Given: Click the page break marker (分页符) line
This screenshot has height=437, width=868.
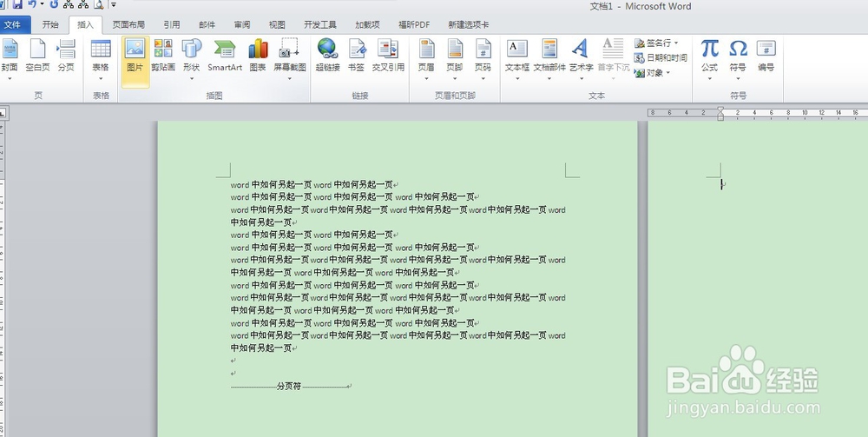Looking at the screenshot, I should click(291, 386).
